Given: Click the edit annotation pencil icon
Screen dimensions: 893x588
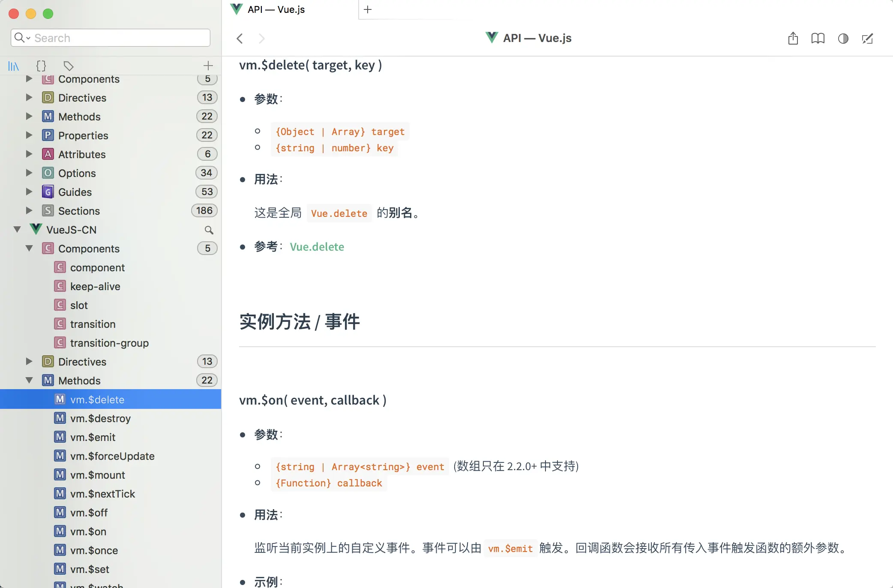Looking at the screenshot, I should tap(867, 39).
